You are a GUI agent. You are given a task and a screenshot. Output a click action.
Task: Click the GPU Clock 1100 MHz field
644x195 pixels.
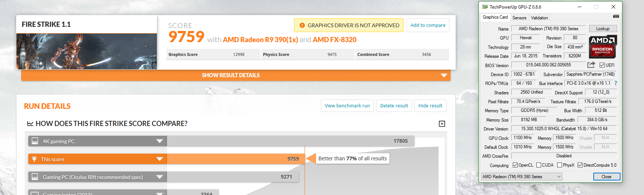click(523, 138)
